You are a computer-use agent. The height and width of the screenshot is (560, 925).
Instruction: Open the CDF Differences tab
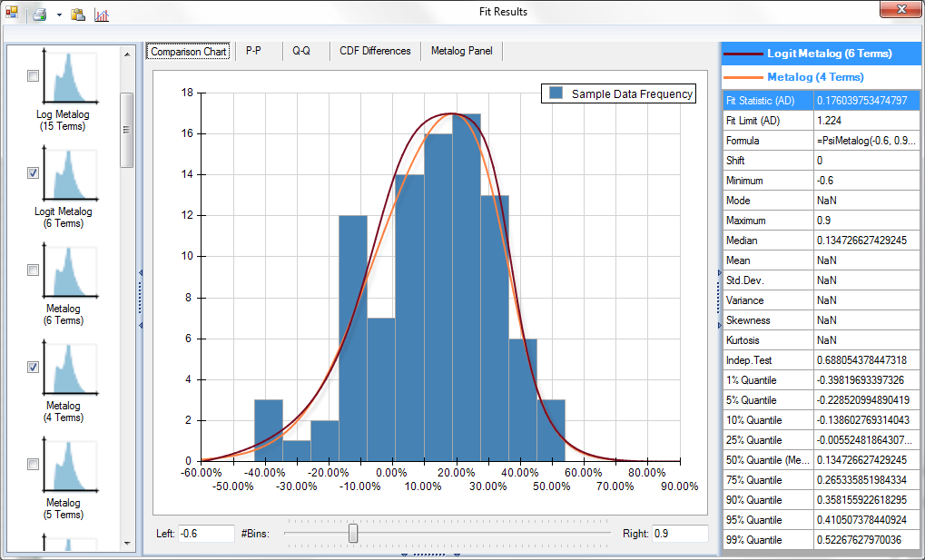point(374,51)
